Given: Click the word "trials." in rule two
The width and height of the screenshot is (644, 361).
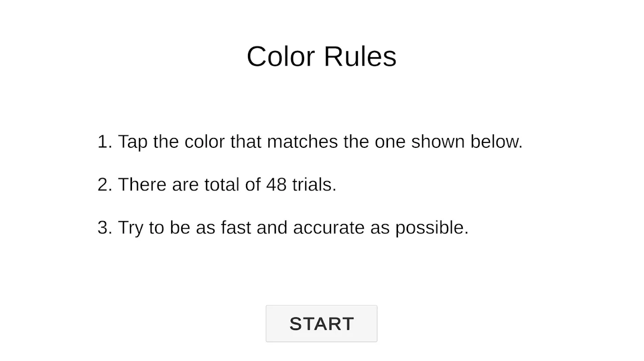Looking at the screenshot, I should click(x=314, y=185).
